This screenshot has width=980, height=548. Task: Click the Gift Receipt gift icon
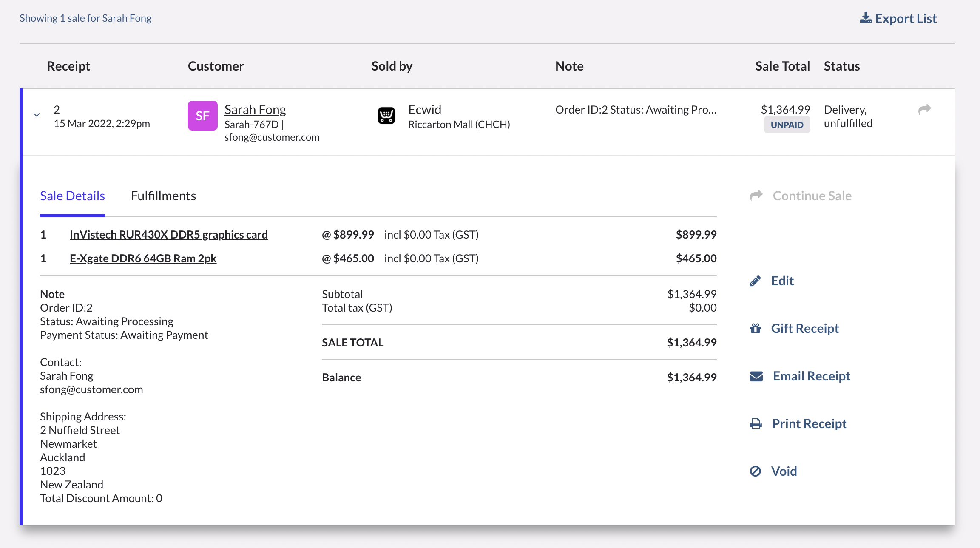[x=756, y=328]
